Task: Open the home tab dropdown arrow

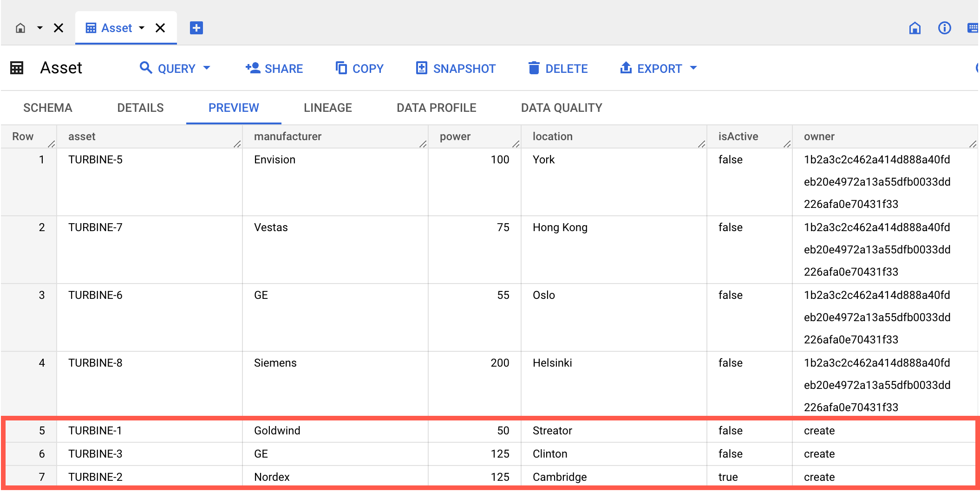Action: [x=40, y=28]
